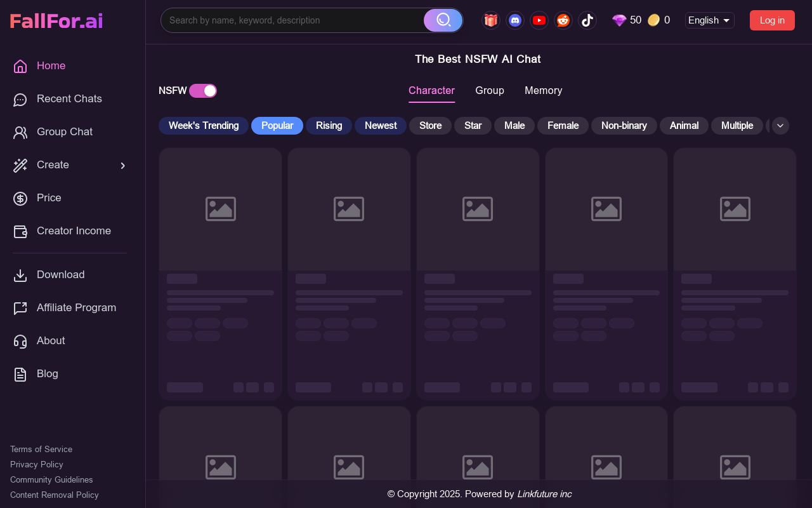
Task: Click the Group Chat people icon
Action: (x=20, y=133)
